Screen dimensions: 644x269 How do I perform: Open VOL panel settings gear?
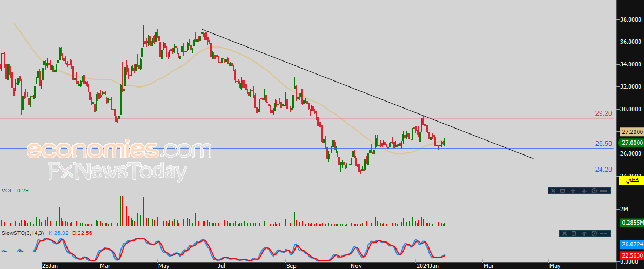[x=594, y=191]
